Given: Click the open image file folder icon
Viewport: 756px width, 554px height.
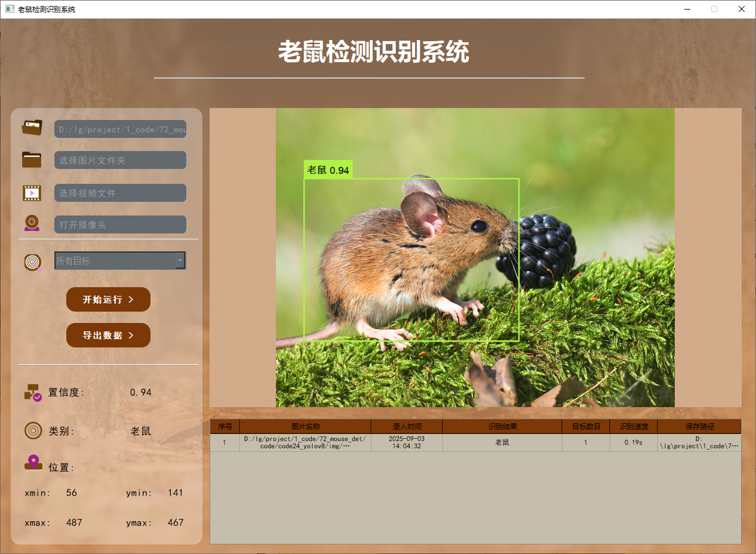Looking at the screenshot, I should tap(32, 128).
